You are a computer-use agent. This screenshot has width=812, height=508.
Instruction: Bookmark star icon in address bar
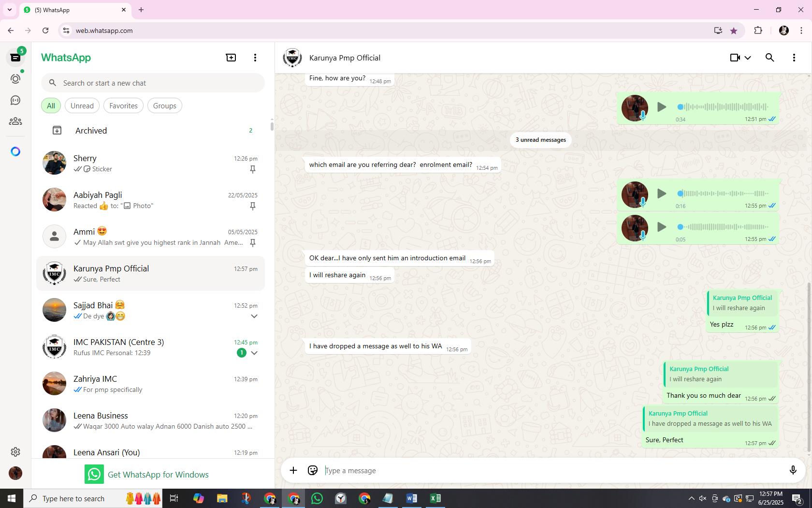(734, 30)
